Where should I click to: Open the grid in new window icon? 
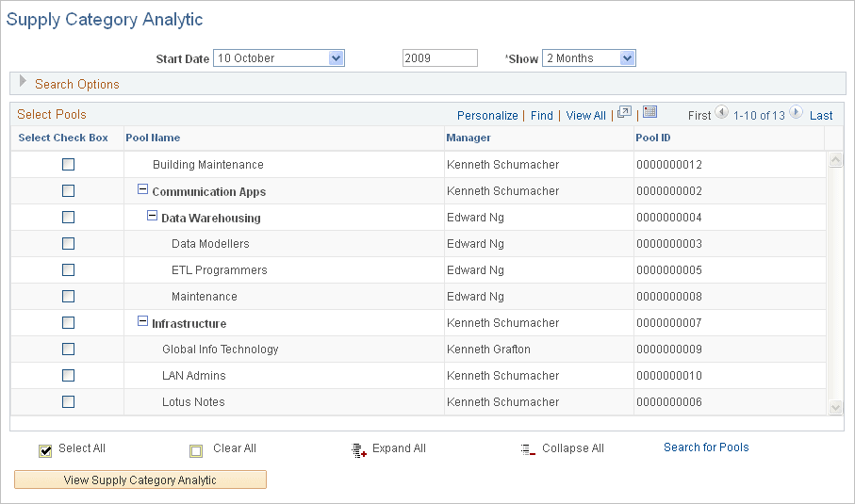624,112
